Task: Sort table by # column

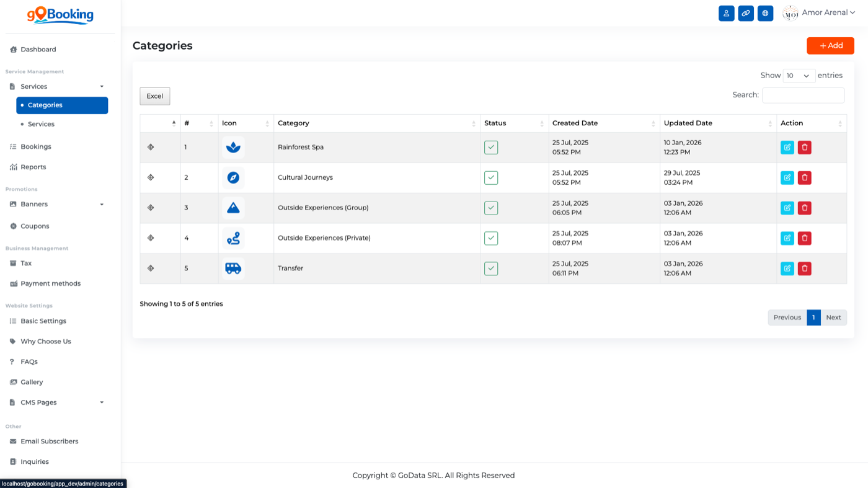Action: click(200, 123)
